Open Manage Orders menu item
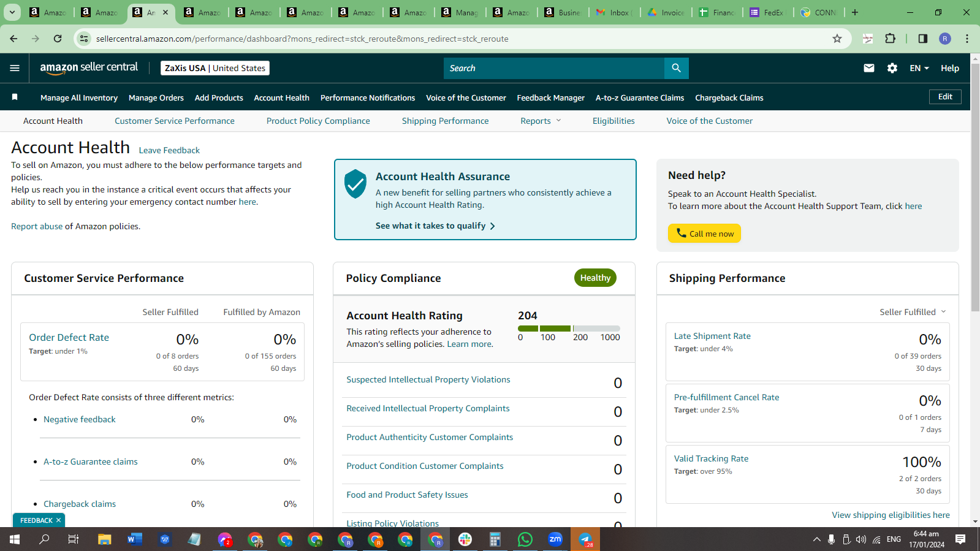Viewport: 980px width, 551px height. click(156, 97)
